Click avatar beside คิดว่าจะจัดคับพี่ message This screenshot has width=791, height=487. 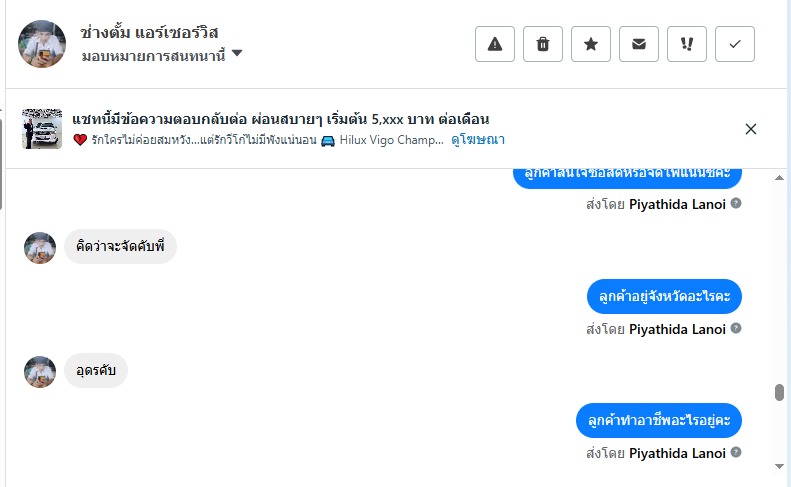click(x=40, y=247)
